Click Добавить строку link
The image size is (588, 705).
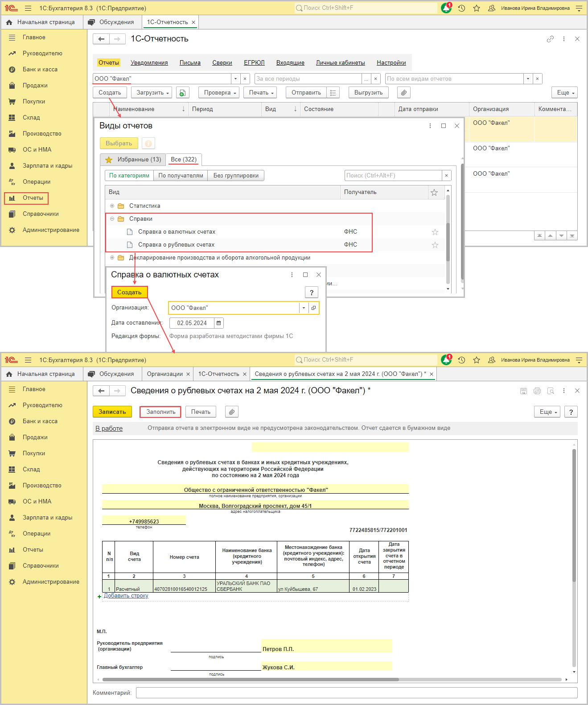coord(126,596)
